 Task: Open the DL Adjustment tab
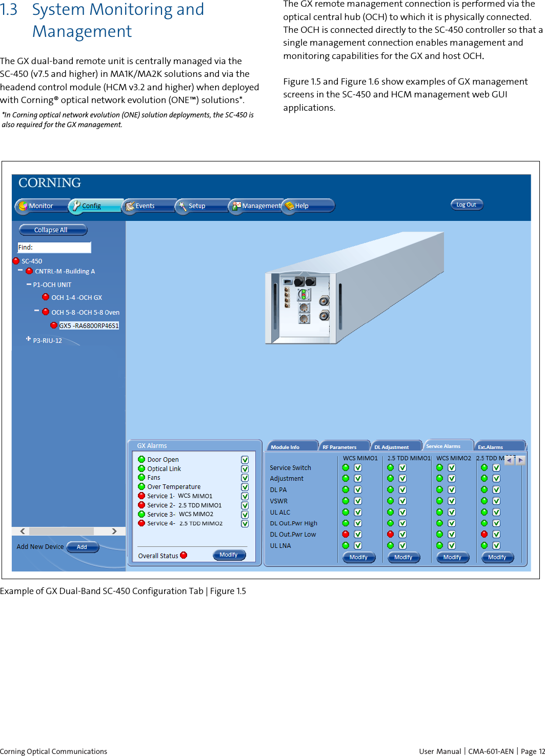coord(396,446)
